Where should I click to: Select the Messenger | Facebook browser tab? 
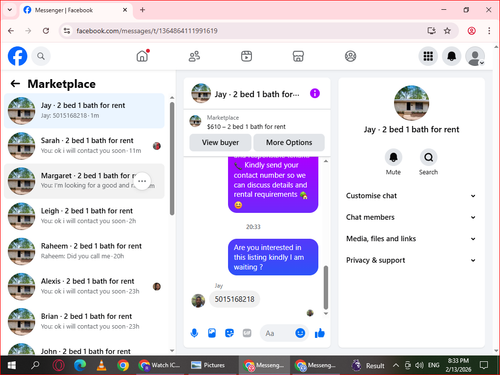tap(76, 10)
